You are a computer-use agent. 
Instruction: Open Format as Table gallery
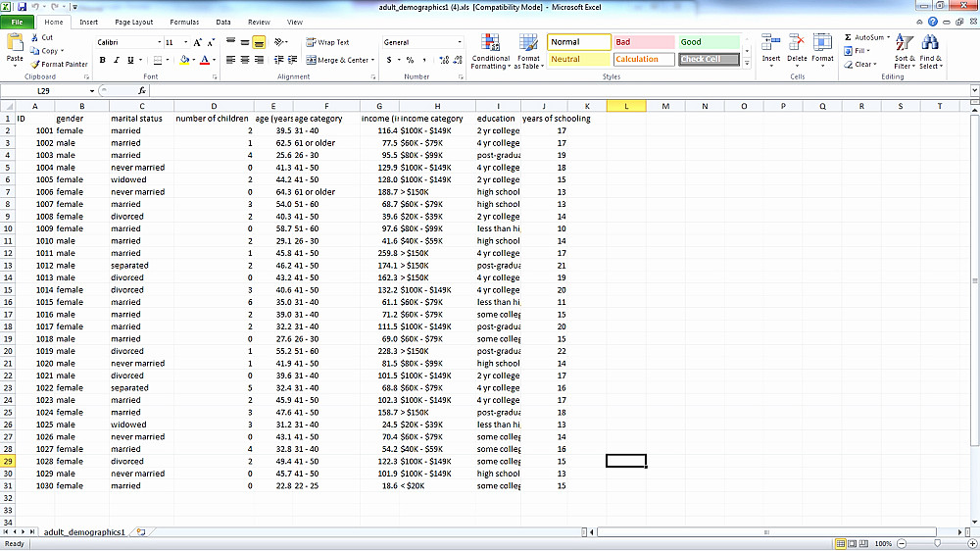click(528, 51)
